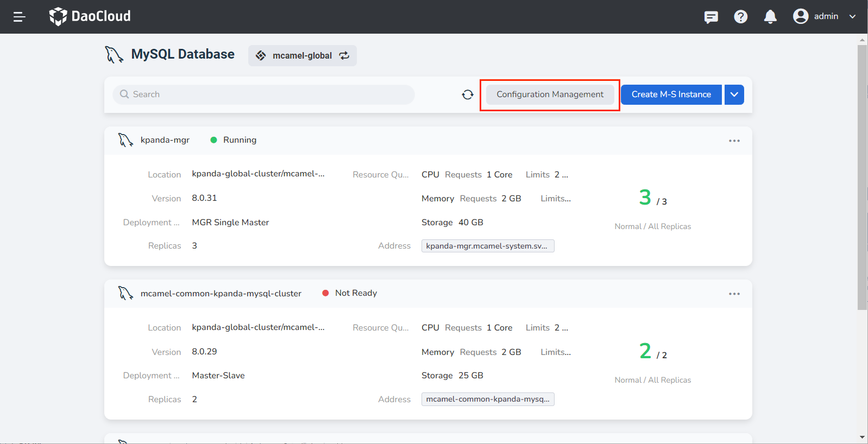This screenshot has width=868, height=444.
Task: Click MGR Single Master deployment value
Action: (x=230, y=223)
